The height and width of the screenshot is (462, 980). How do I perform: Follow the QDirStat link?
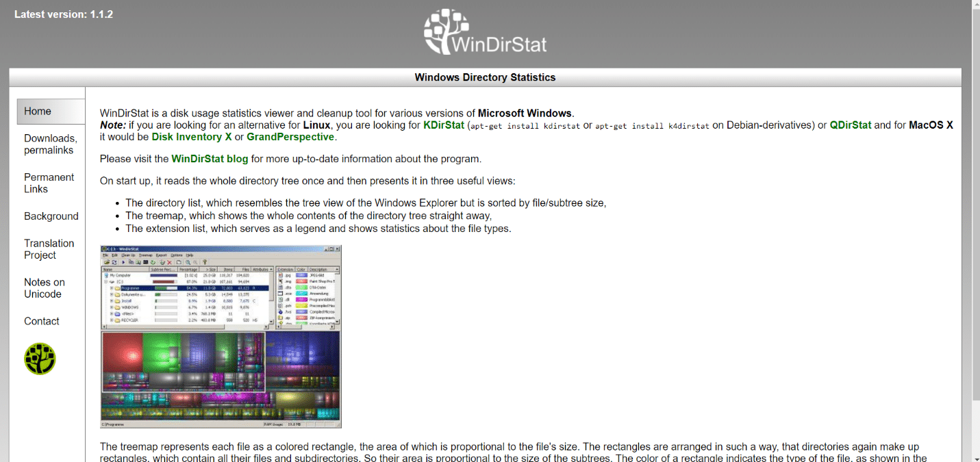(x=851, y=125)
